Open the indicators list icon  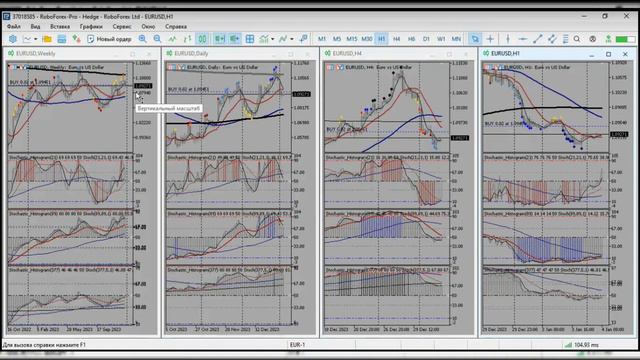(264, 39)
